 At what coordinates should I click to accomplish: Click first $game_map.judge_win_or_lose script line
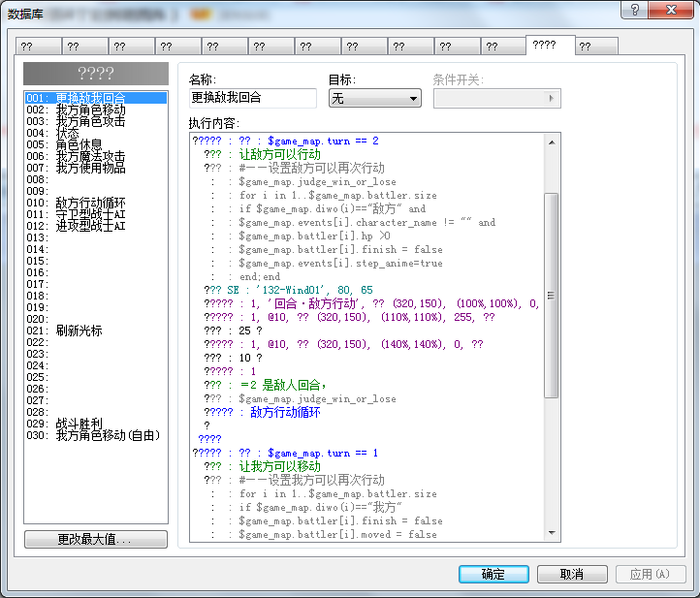pos(303,181)
